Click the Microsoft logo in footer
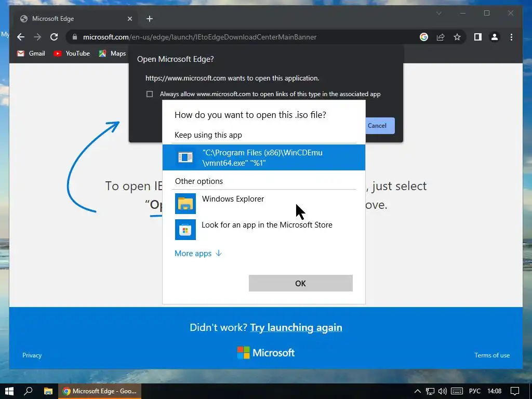 point(265,353)
